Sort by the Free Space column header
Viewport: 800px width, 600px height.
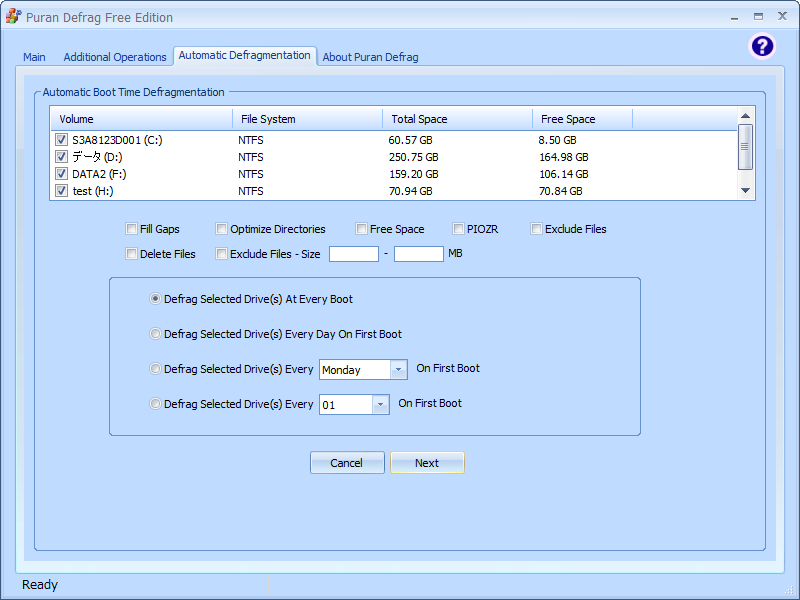coord(583,119)
